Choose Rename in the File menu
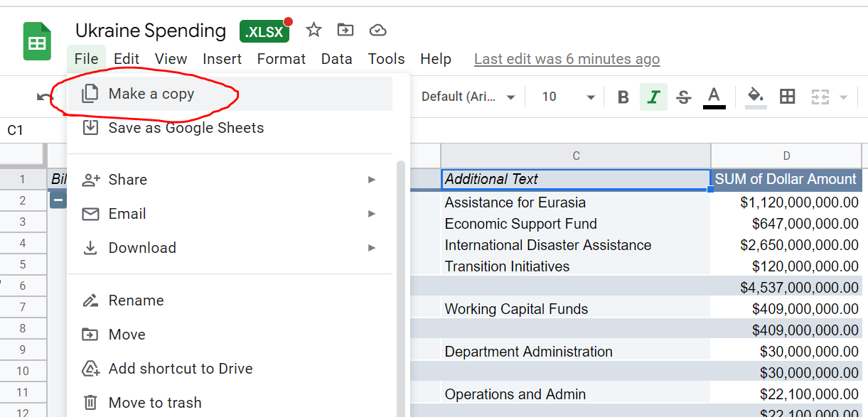This screenshot has width=868, height=417. click(230, 300)
